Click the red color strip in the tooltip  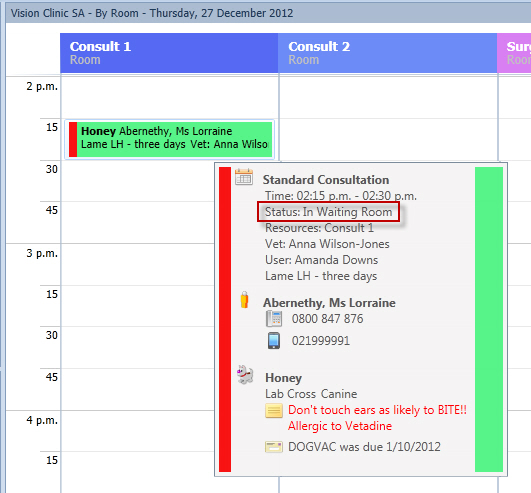pos(225,319)
